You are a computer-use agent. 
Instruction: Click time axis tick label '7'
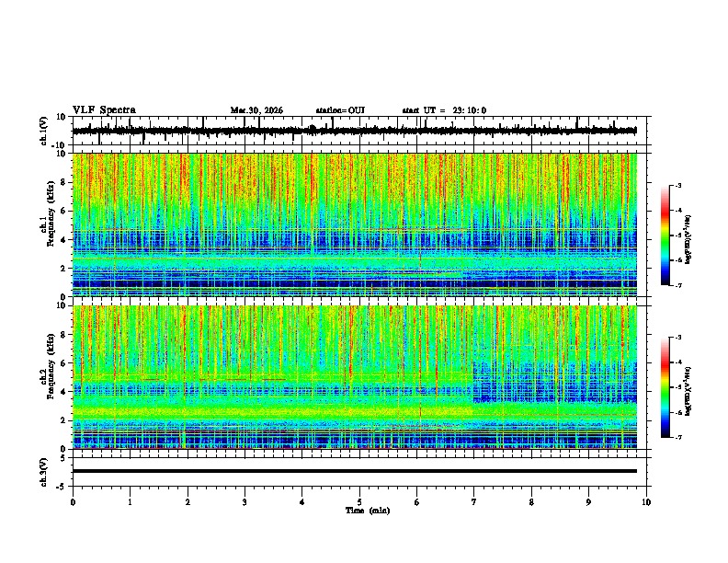coord(474,502)
